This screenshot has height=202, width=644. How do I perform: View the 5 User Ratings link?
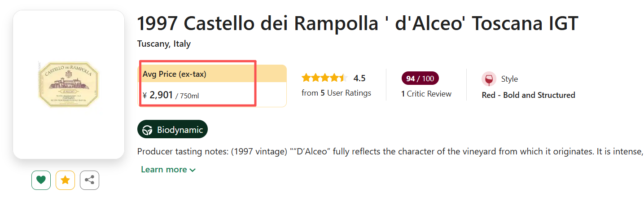pos(336,93)
